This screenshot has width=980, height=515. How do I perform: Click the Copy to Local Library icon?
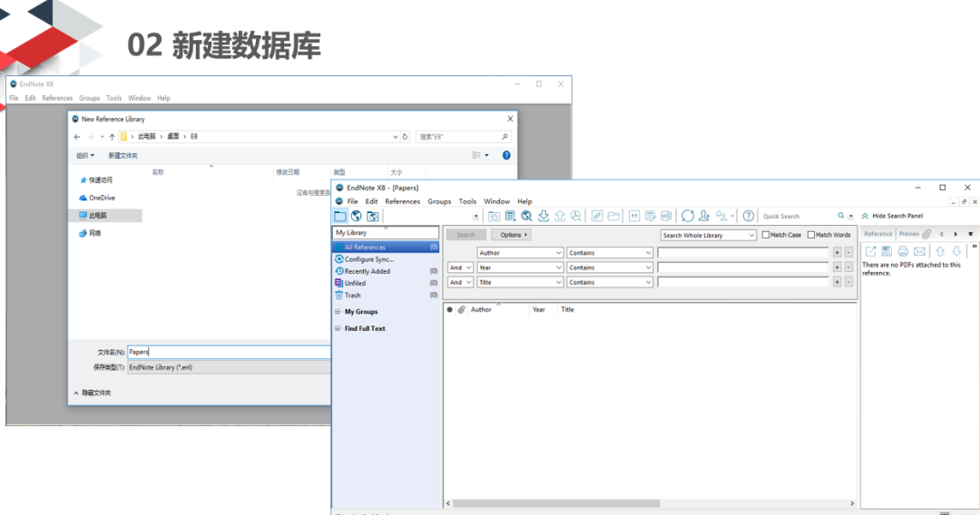tap(494, 216)
